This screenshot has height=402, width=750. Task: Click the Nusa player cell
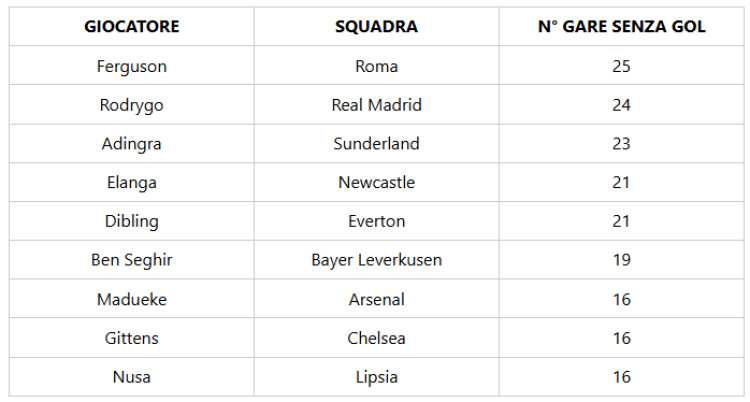click(x=132, y=377)
